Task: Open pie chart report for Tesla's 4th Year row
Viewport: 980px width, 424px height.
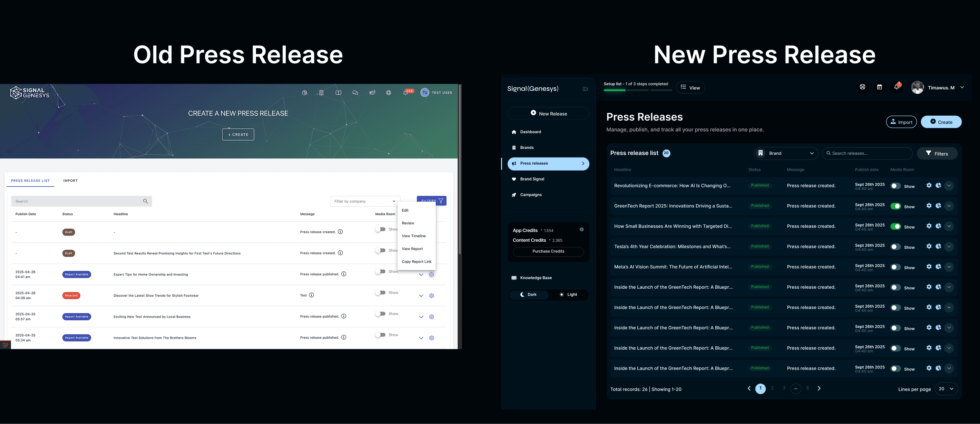Action: [938, 246]
